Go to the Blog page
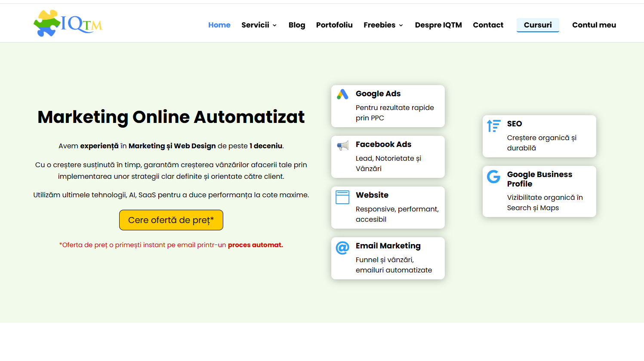The width and height of the screenshot is (644, 361). [296, 25]
